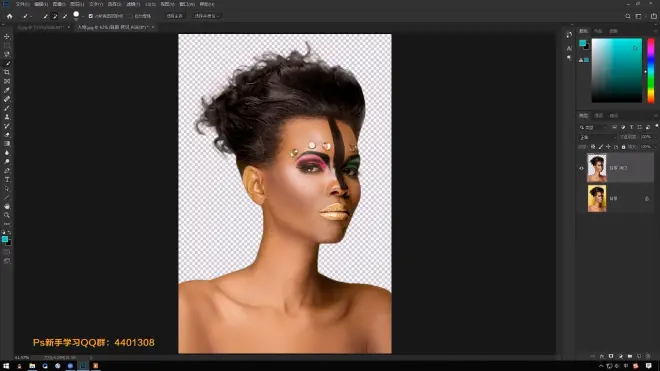Select the Zoom tool
The width and height of the screenshot is (660, 371).
7,215
